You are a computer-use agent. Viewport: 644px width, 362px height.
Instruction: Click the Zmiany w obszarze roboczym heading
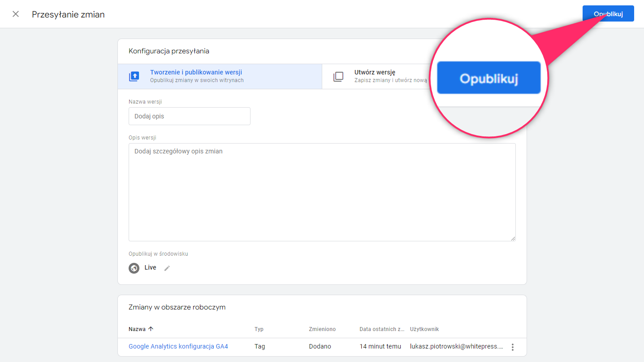click(177, 307)
